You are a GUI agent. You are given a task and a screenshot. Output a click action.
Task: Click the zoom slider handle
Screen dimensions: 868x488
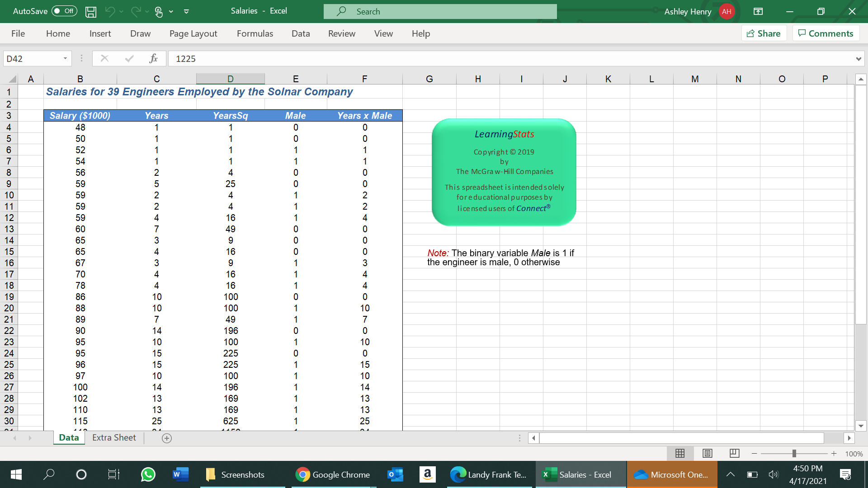(794, 453)
